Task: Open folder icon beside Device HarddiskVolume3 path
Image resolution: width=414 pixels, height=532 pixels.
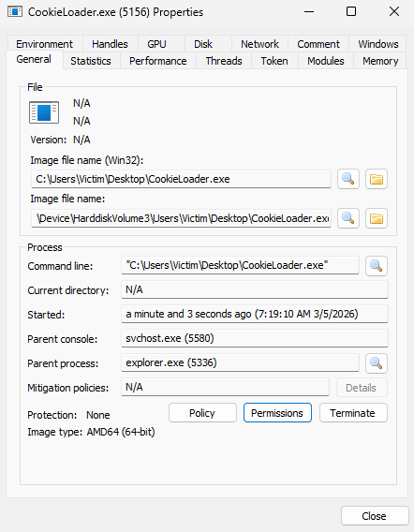Action: click(x=377, y=218)
